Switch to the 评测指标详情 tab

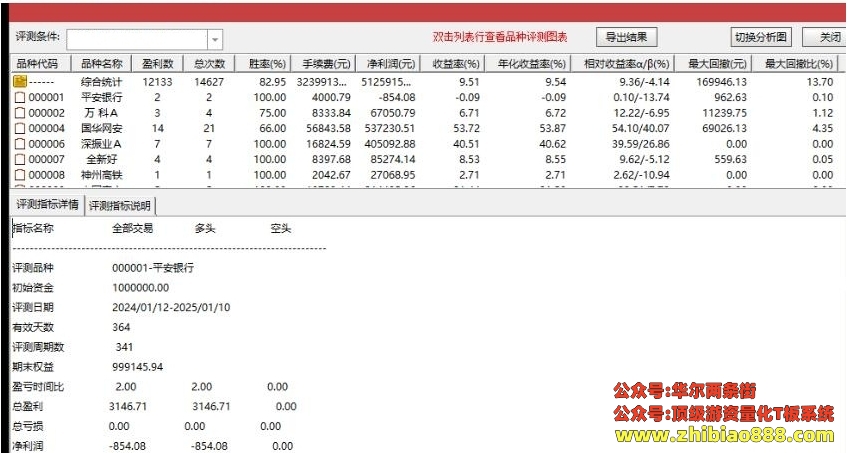(47, 204)
